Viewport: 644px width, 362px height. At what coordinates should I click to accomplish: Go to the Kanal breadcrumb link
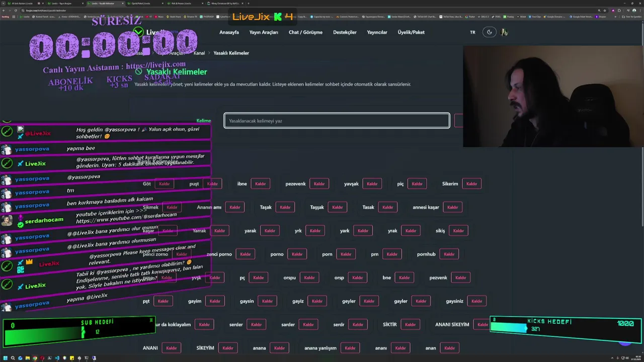(199, 53)
